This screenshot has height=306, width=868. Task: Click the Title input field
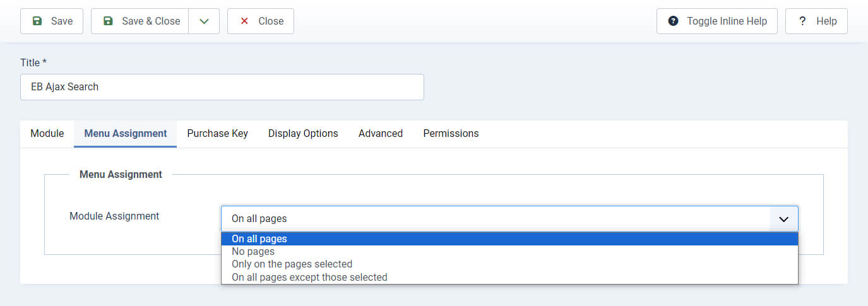point(222,87)
